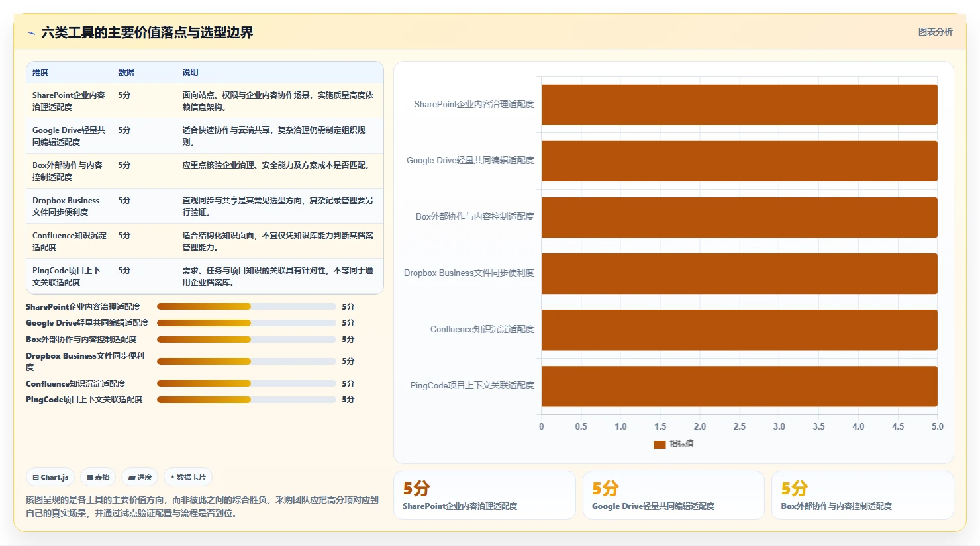Screen dimensions: 980x546
Task: Click the Chart.js tag chip
Action: tap(50, 477)
